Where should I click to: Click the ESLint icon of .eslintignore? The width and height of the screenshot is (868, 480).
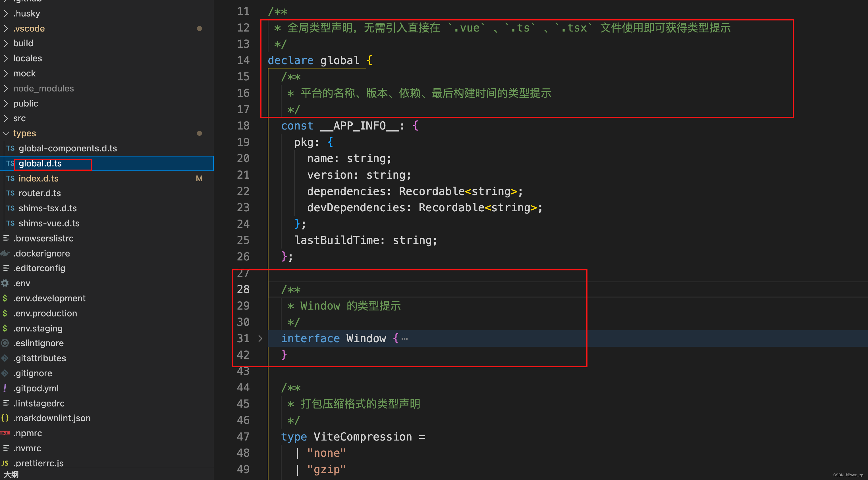click(x=5, y=343)
